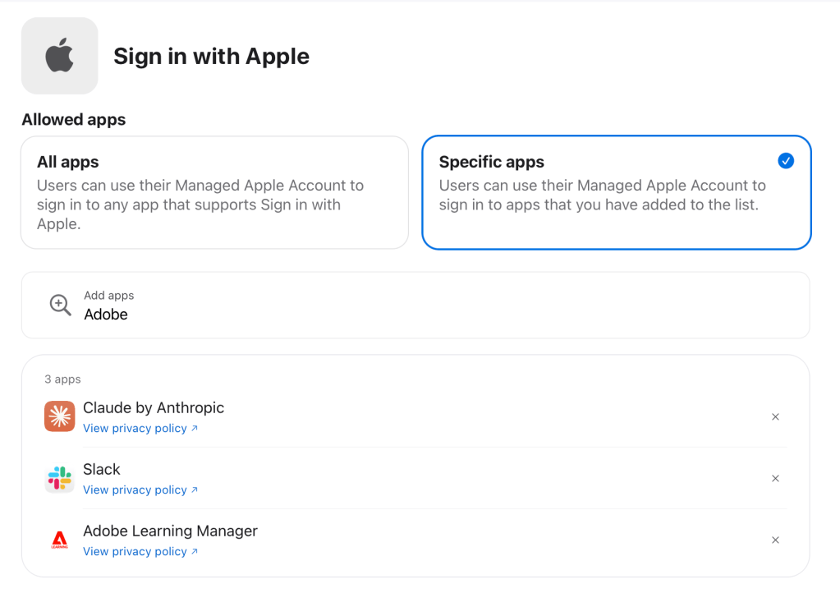Image resolution: width=840 pixels, height=616 pixels.
Task: Select the All apps option
Action: click(214, 192)
